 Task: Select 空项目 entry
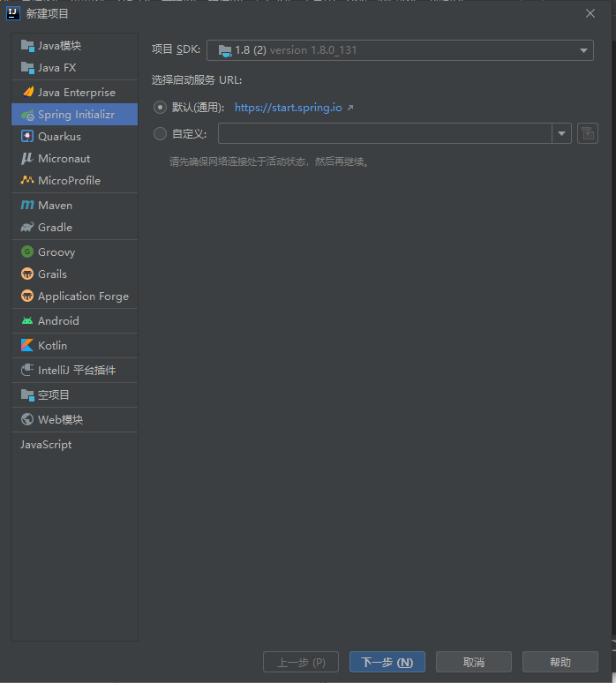(74, 395)
